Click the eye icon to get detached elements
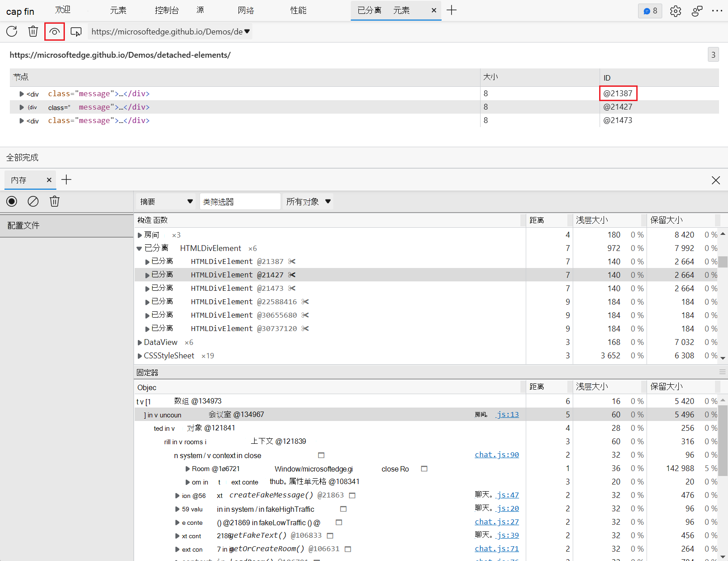This screenshot has height=561, width=728. click(55, 31)
